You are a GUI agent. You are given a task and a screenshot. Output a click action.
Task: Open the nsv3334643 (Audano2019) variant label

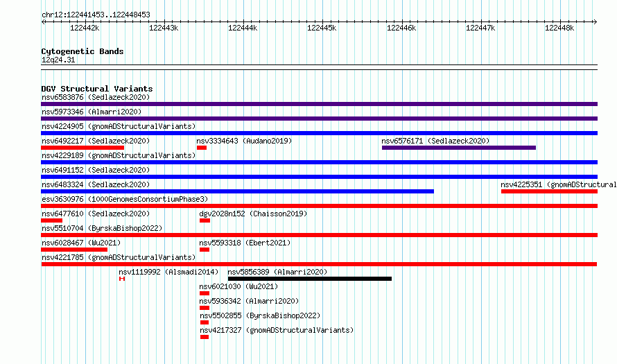pos(244,141)
